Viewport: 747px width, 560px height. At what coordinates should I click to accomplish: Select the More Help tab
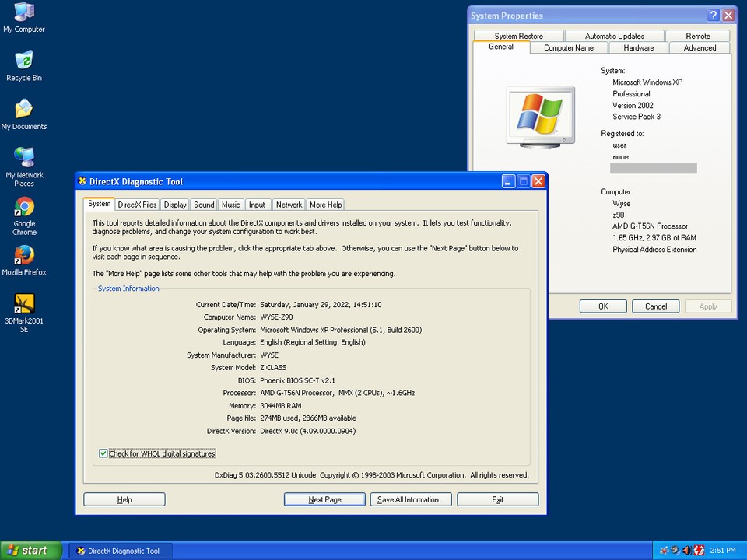point(325,205)
